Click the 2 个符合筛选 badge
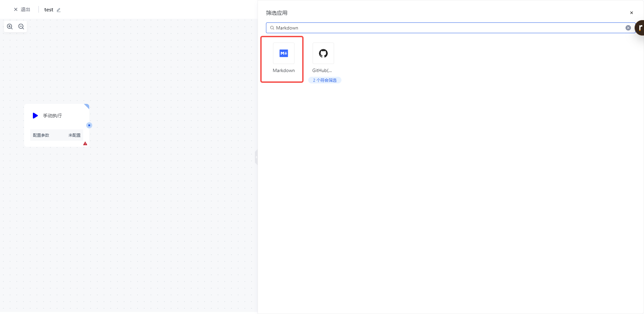644x314 pixels. pos(325,80)
